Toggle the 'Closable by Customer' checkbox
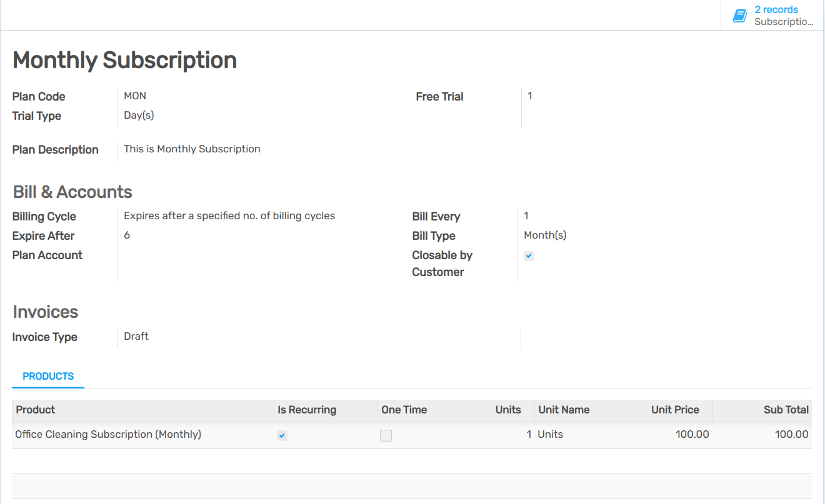Viewport: 825px width, 504px height. click(x=529, y=255)
